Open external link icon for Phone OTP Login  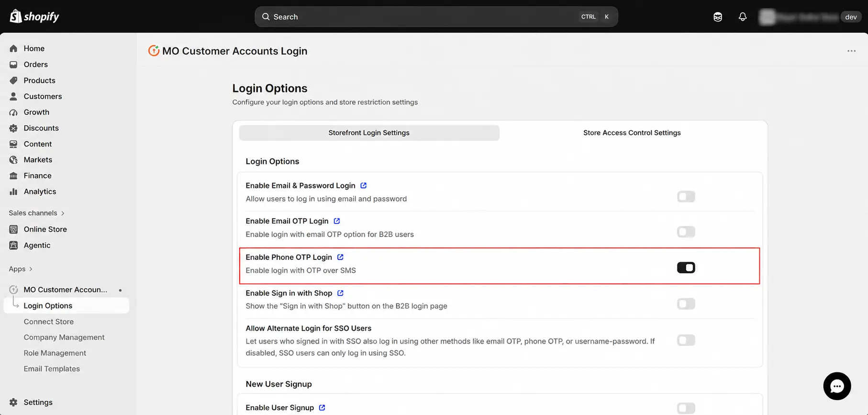pos(340,257)
